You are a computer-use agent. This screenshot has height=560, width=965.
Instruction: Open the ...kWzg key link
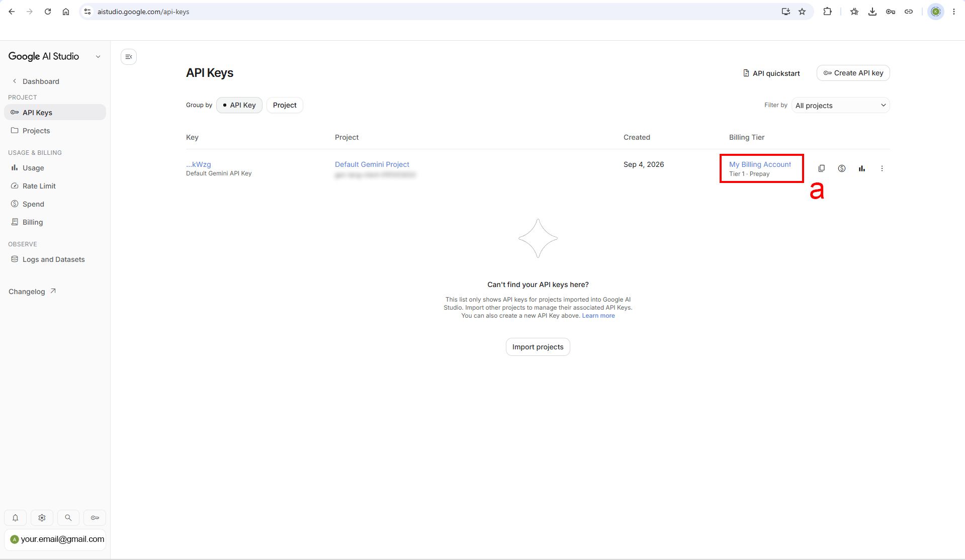point(199,164)
